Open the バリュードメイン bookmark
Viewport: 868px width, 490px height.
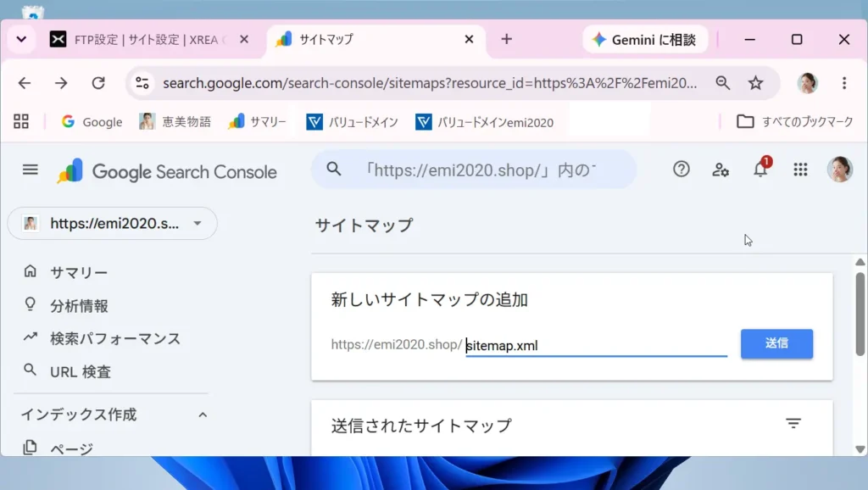point(352,122)
